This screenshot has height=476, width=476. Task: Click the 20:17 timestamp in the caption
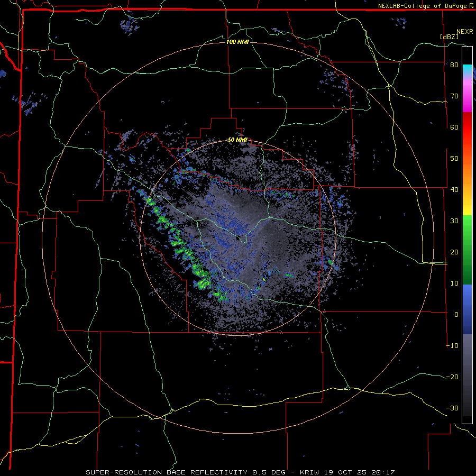point(384,472)
